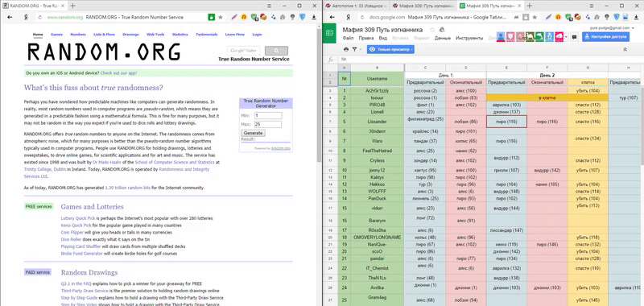
Task: Open the comments speech bubble in Sheets
Action: pos(574,36)
